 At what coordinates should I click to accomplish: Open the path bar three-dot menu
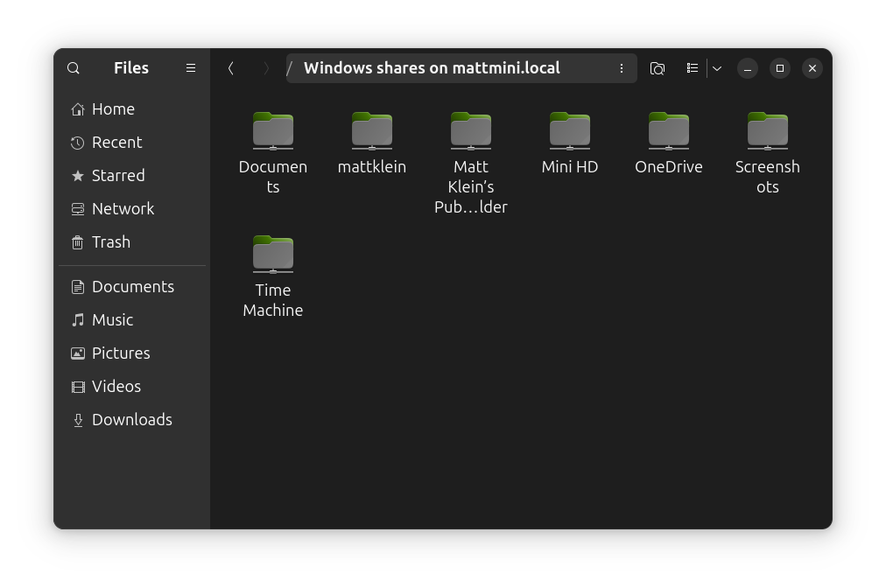click(x=622, y=68)
